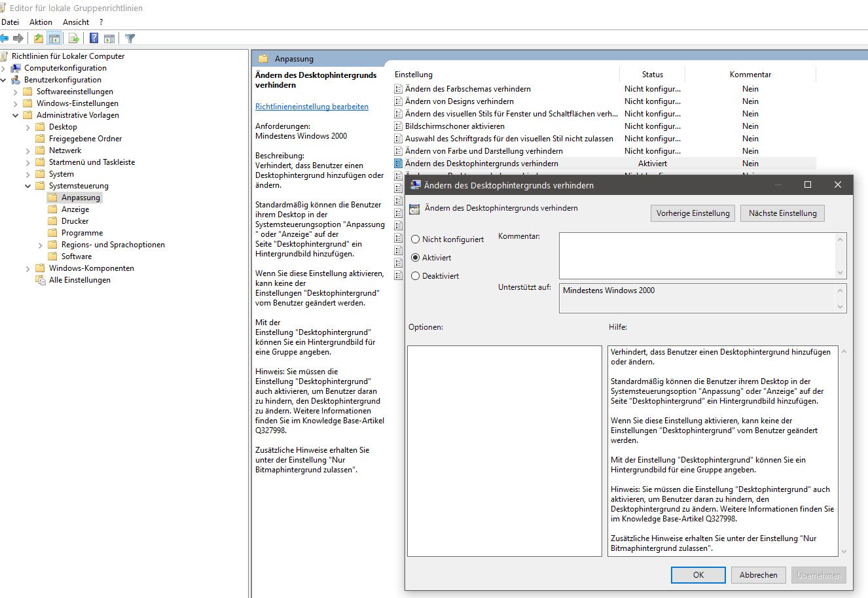Open help via the blue question-mark icon

click(94, 39)
